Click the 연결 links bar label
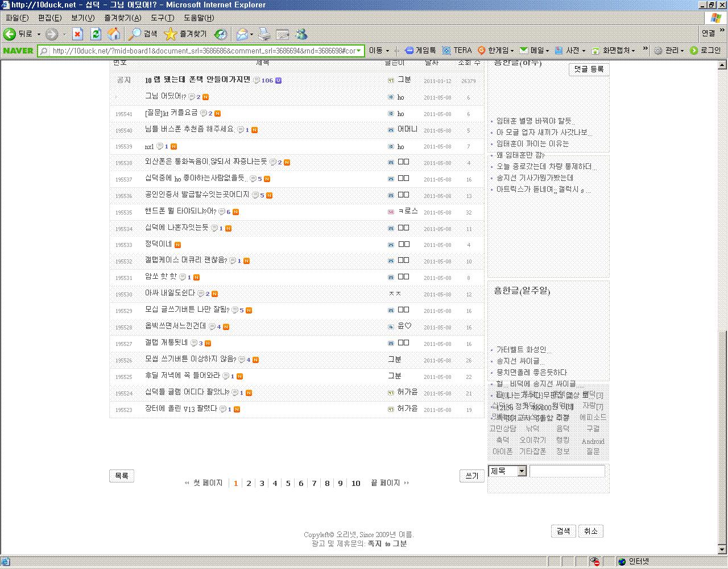The image size is (728, 569). click(x=709, y=34)
